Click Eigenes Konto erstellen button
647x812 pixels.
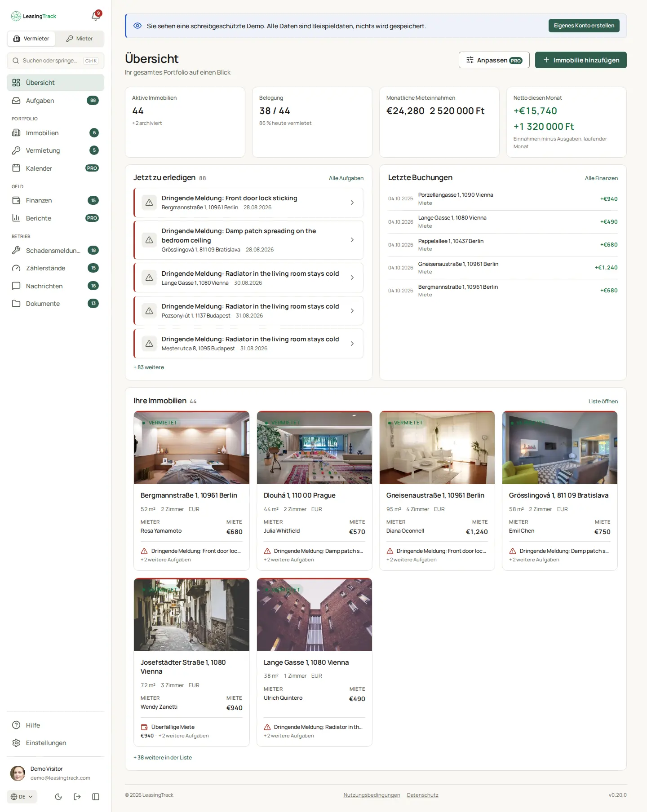[584, 26]
